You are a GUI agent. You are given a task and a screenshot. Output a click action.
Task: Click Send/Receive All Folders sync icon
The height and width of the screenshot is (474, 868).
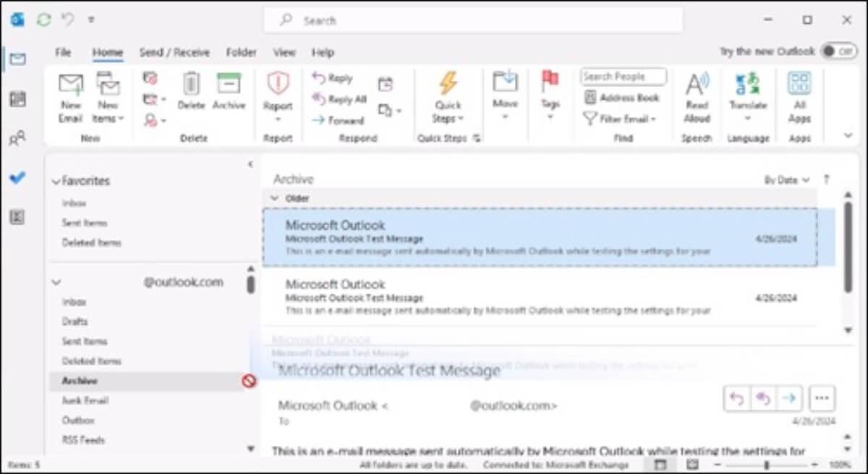pos(44,20)
